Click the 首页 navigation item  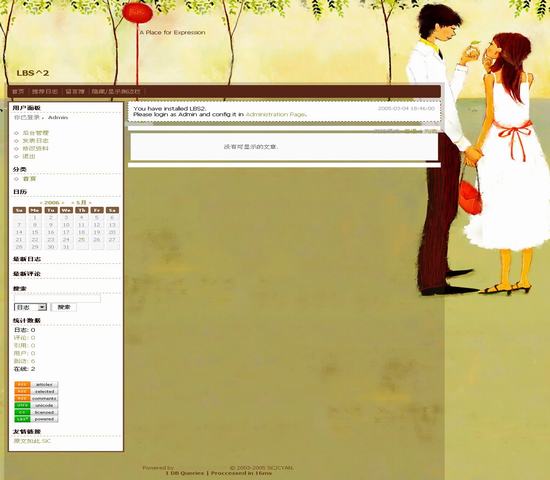pyautogui.click(x=18, y=92)
